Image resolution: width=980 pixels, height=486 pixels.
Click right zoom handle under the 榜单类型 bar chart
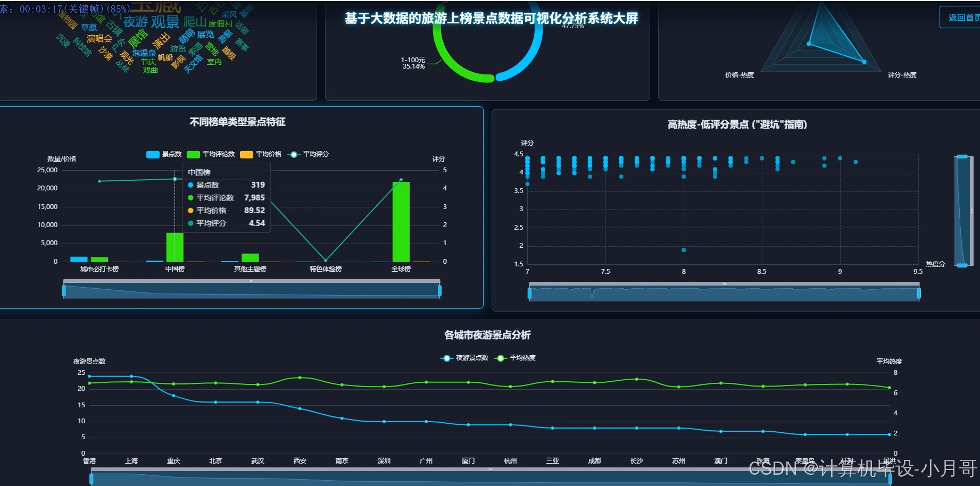point(439,290)
